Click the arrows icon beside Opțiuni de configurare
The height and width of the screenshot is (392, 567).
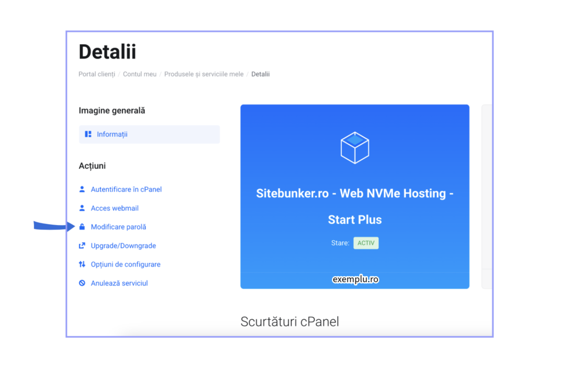(x=82, y=264)
